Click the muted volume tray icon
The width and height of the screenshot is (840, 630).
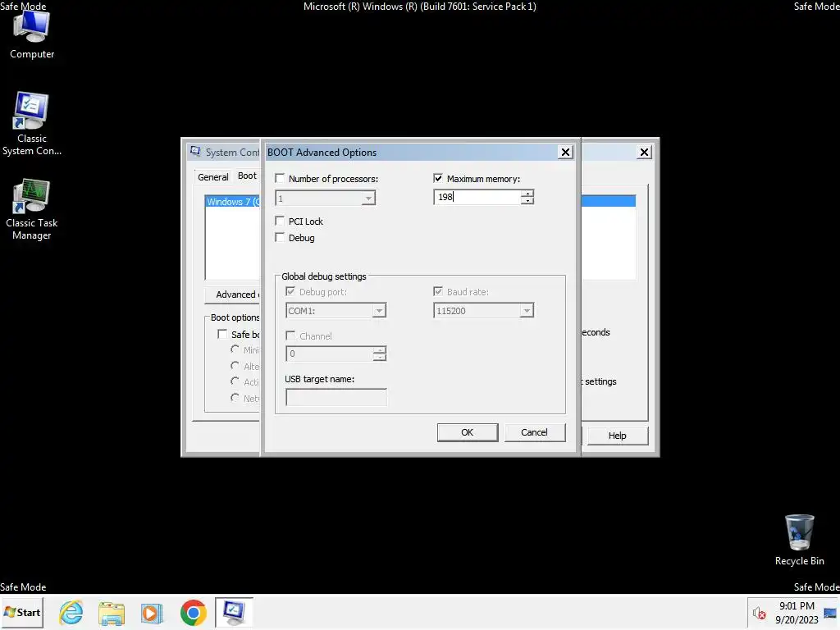[x=759, y=613]
